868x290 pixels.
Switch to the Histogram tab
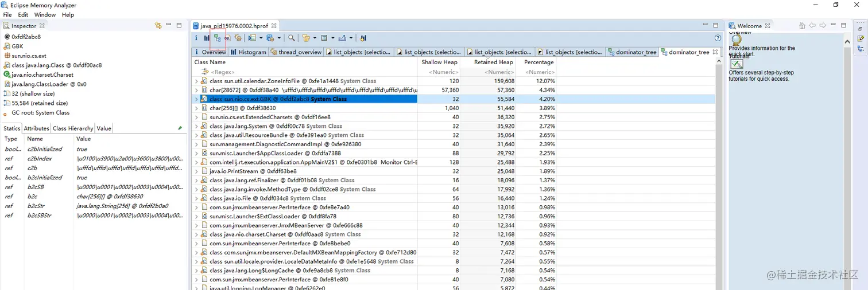[x=249, y=52]
